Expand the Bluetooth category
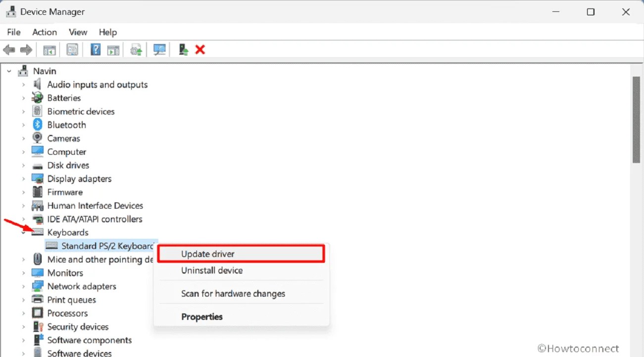The image size is (644, 357). pyautogui.click(x=24, y=125)
